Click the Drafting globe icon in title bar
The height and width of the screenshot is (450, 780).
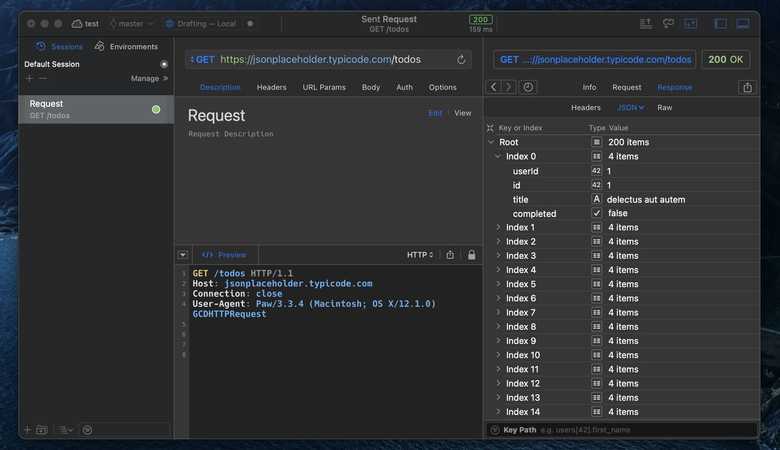point(169,23)
